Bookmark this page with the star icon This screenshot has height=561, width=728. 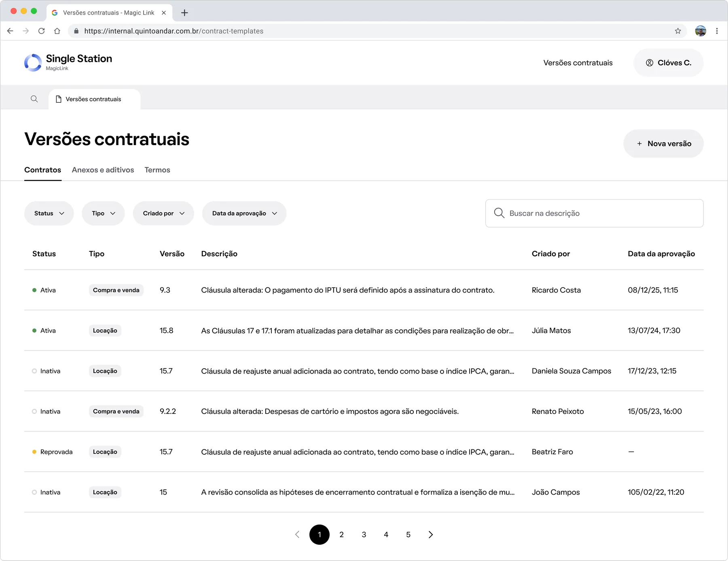click(678, 31)
